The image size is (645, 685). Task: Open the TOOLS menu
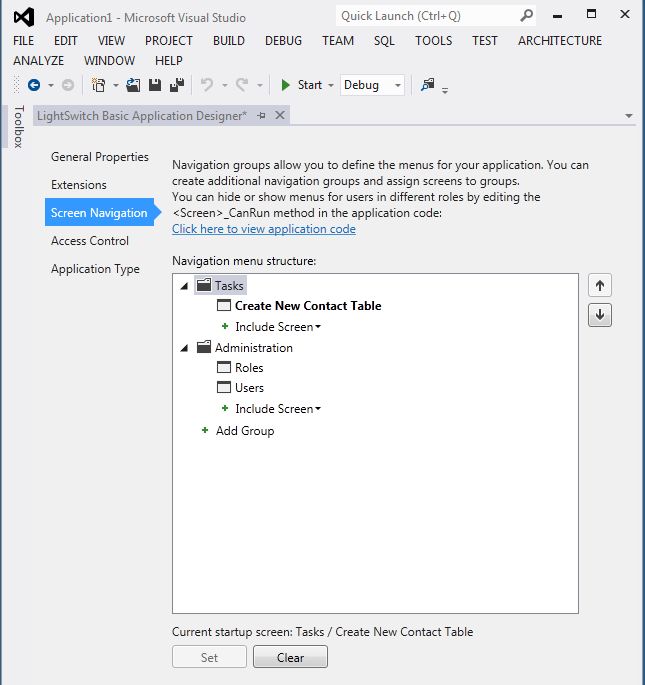pyautogui.click(x=433, y=41)
